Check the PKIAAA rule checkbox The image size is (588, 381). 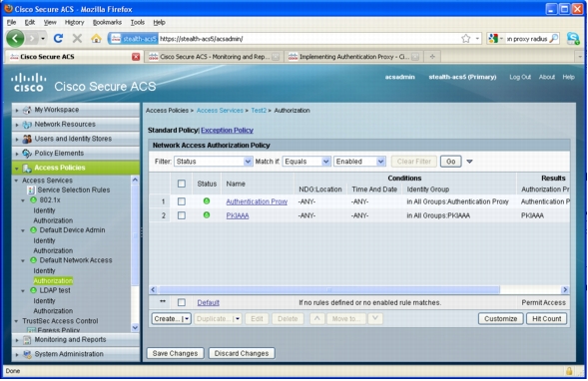tap(182, 215)
